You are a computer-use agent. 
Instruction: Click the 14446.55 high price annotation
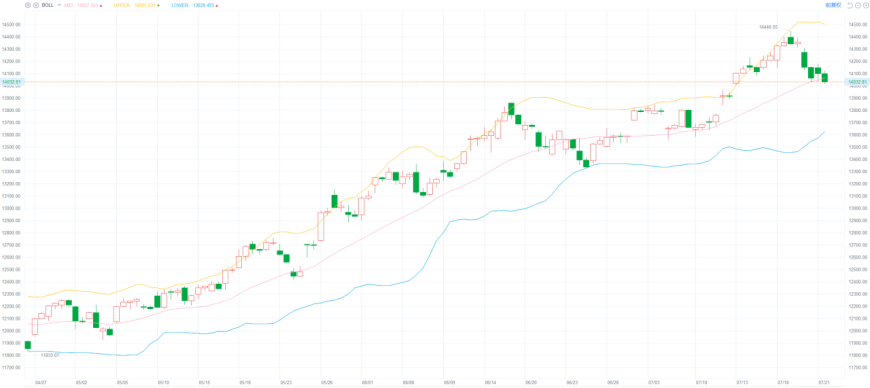point(768,27)
